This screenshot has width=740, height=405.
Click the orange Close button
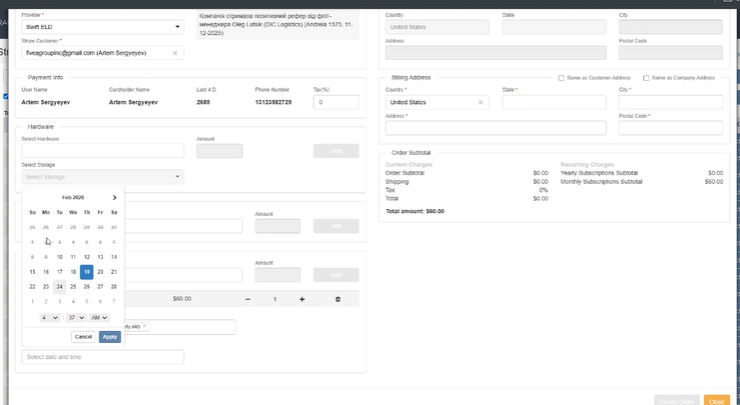(716, 400)
